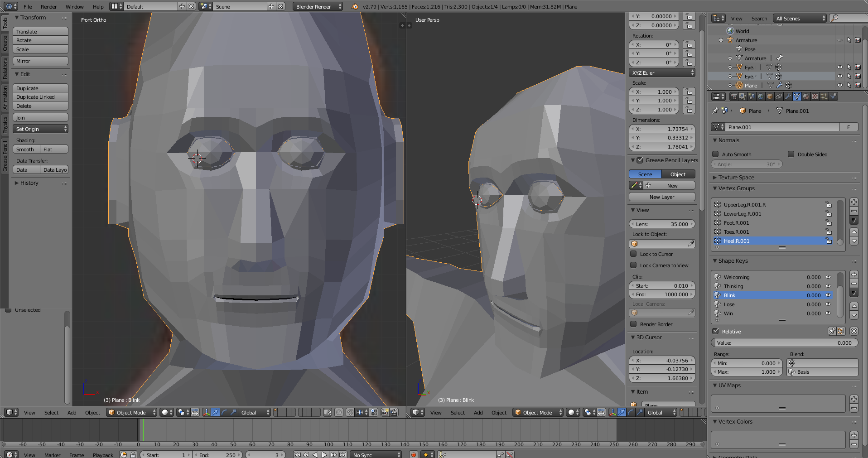Click the shape key pin icon
Screen dimensions: 868x458
(832, 331)
